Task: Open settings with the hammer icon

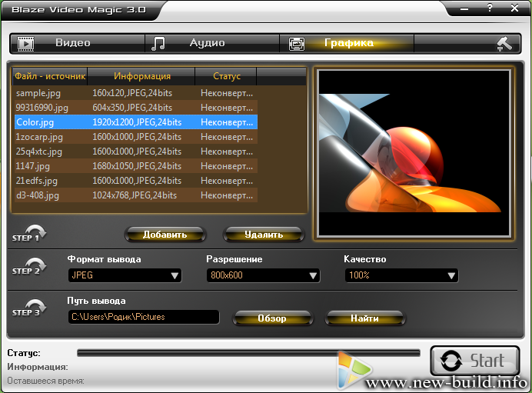Action: coord(504,44)
